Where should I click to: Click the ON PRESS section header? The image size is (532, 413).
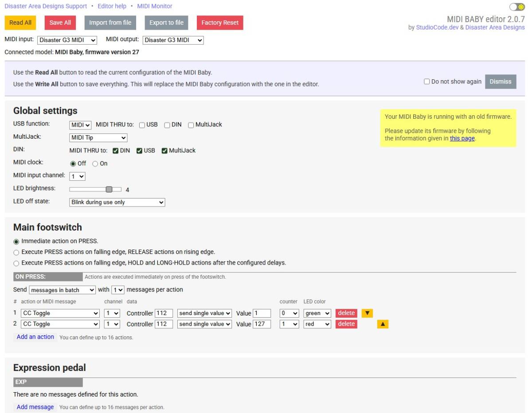48,277
